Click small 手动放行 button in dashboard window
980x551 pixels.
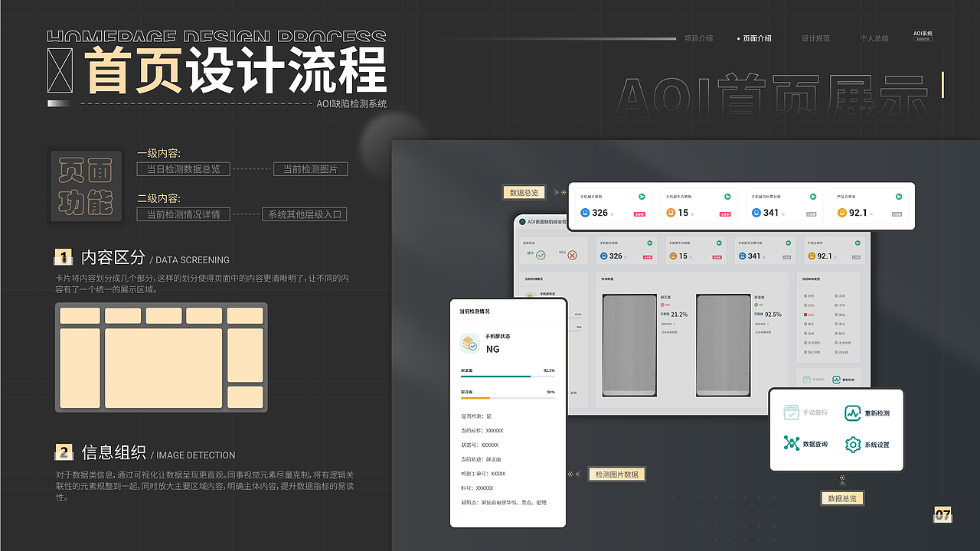[x=814, y=380]
